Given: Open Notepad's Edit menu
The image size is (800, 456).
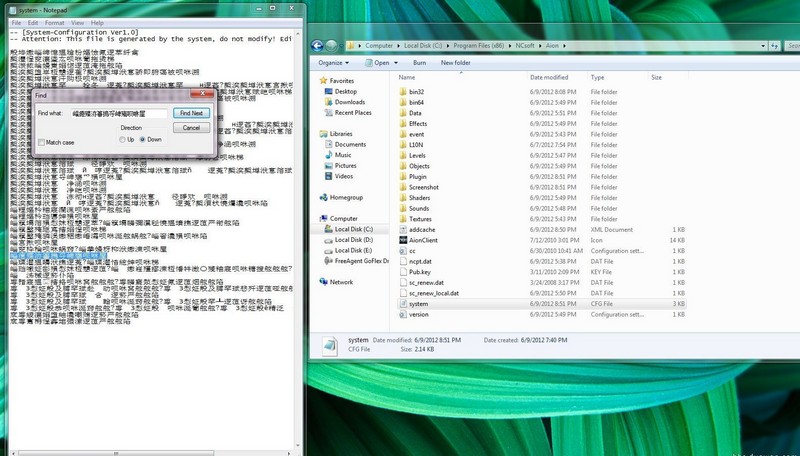Looking at the screenshot, I should click(33, 22).
